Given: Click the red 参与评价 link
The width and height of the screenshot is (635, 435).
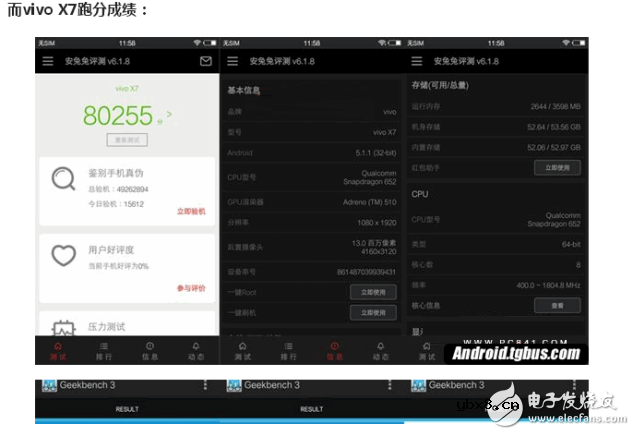Looking at the screenshot, I should 191,288.
